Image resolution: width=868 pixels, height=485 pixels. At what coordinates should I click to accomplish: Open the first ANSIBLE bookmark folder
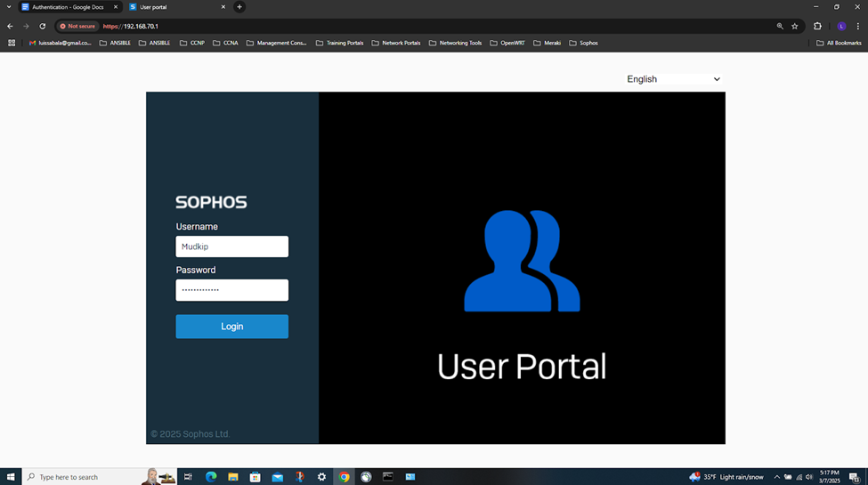(115, 43)
